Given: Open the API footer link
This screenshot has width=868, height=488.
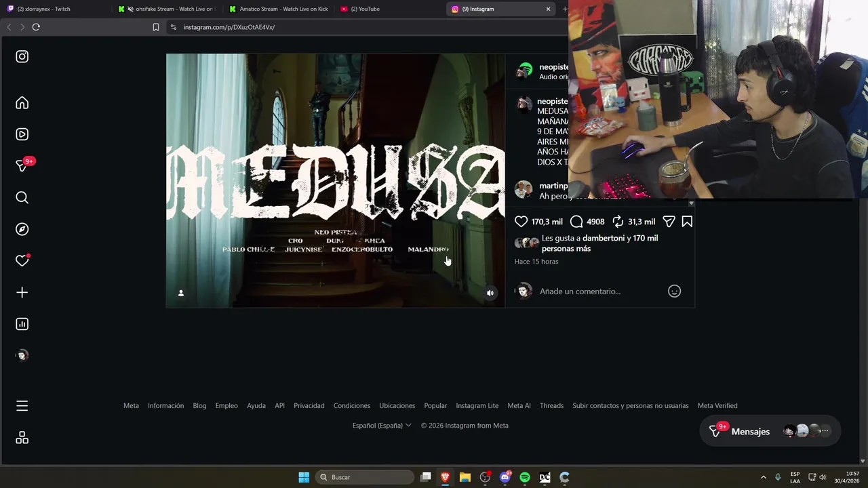Looking at the screenshot, I should tap(279, 405).
